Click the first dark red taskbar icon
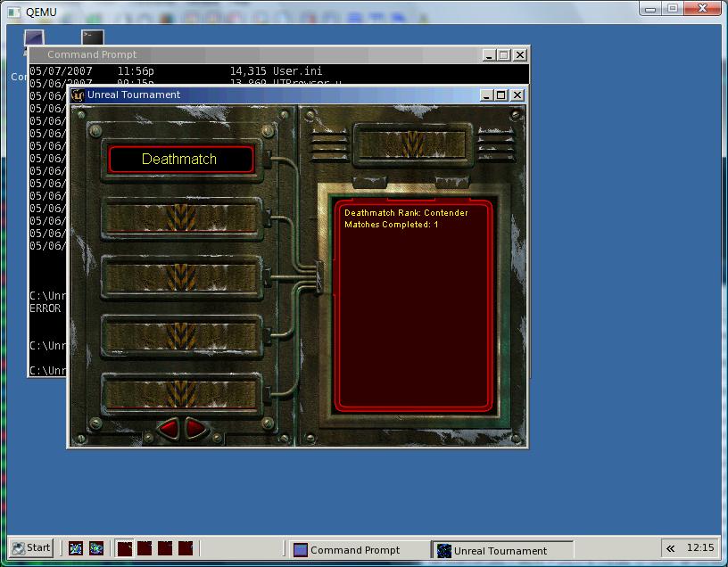Viewport: 728px width, 567px height. pyautogui.click(x=125, y=548)
